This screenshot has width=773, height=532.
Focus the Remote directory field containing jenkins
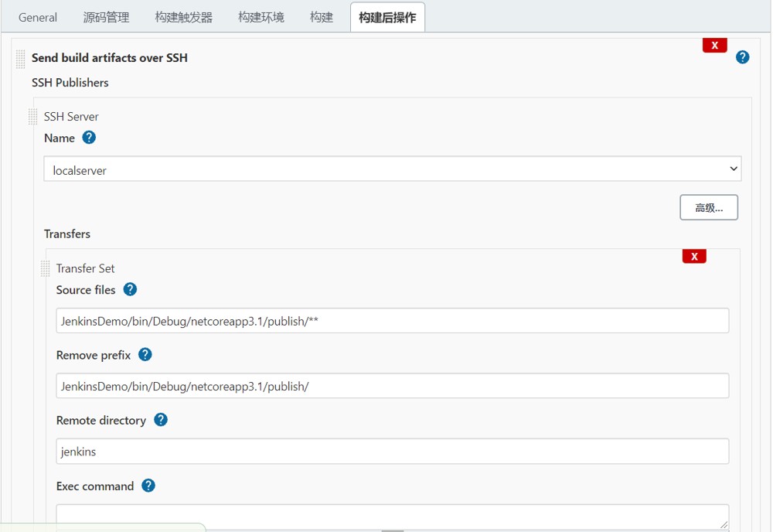click(393, 451)
